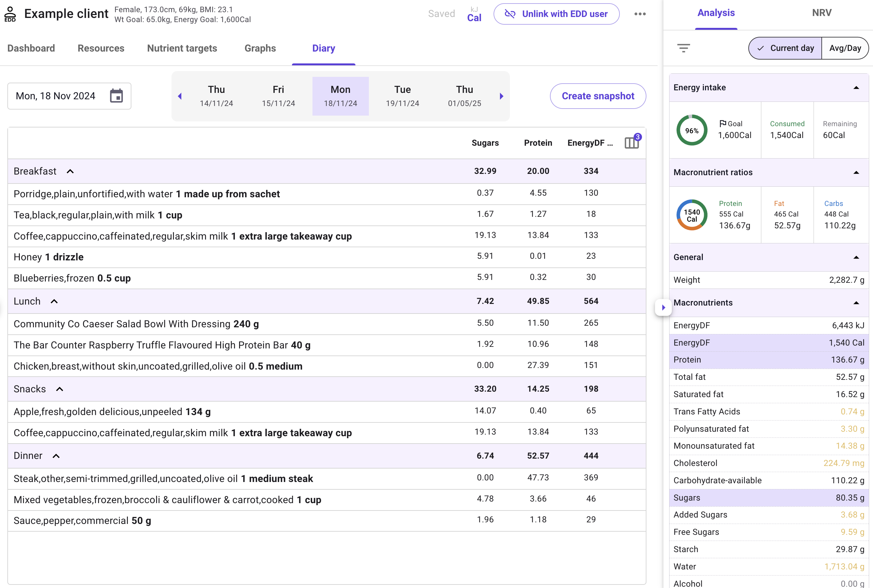Collapse the Breakfast meal section
This screenshot has height=588, width=873.
click(x=70, y=171)
